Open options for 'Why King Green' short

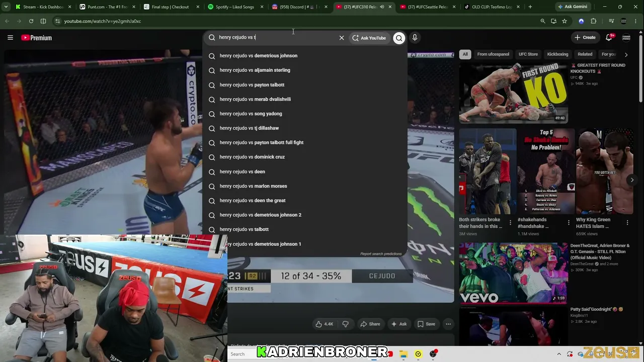627,223
